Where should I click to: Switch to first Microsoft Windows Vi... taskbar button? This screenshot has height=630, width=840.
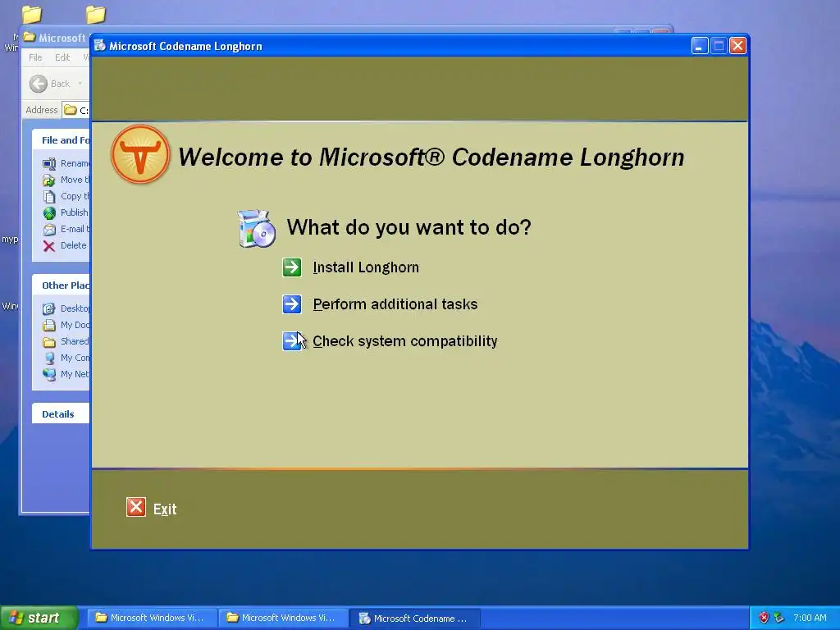tap(152, 618)
